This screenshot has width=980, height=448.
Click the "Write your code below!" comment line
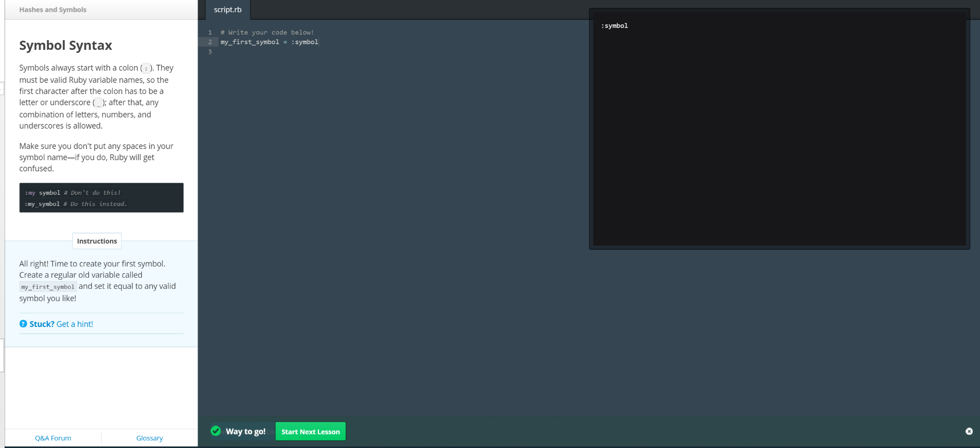[x=267, y=33]
